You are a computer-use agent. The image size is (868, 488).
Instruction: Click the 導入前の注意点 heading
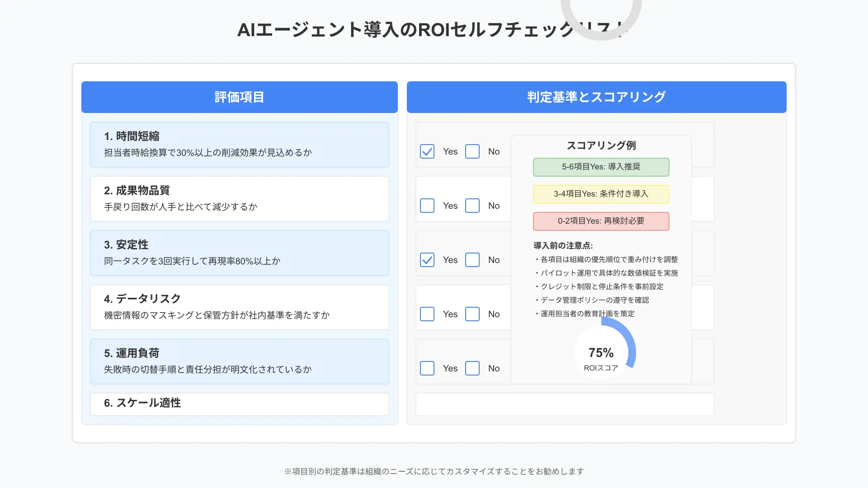(x=563, y=246)
